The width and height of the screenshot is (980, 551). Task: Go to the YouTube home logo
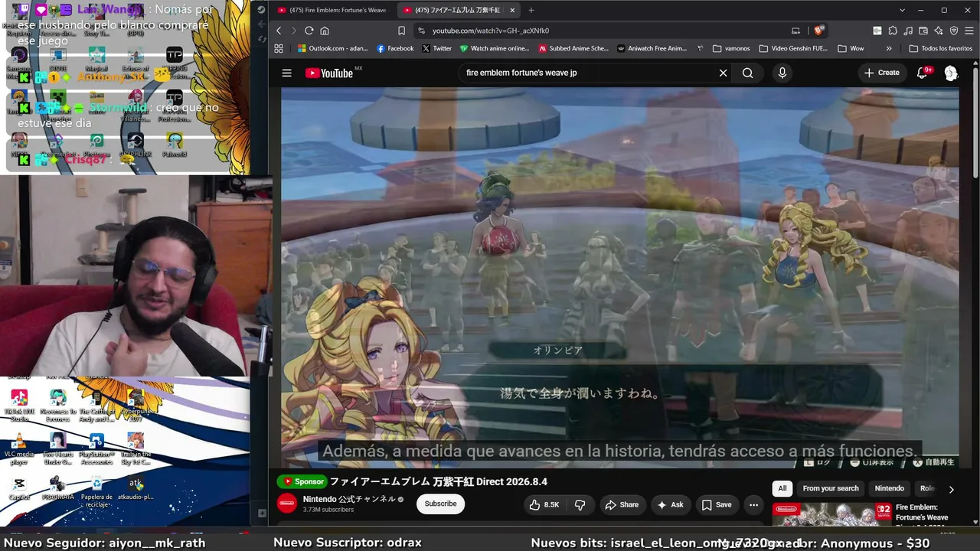click(329, 73)
